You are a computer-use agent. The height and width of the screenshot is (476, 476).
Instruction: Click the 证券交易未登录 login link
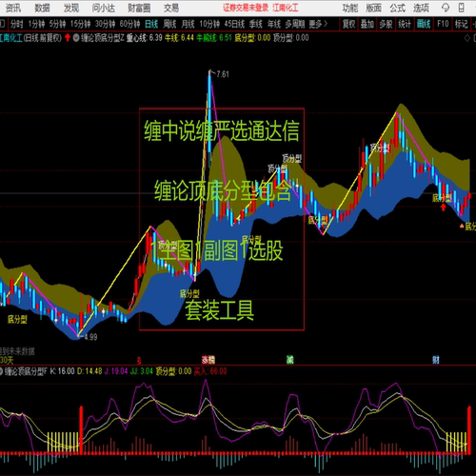coord(246,8)
